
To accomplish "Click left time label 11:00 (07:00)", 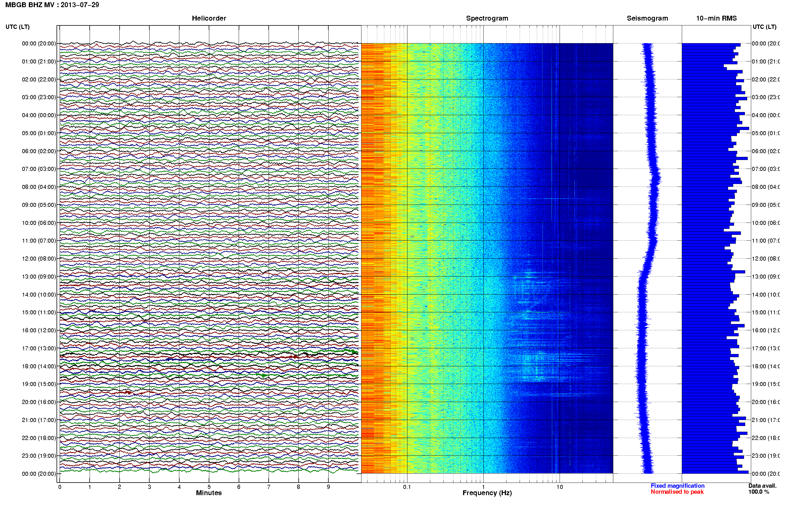I will [x=39, y=241].
